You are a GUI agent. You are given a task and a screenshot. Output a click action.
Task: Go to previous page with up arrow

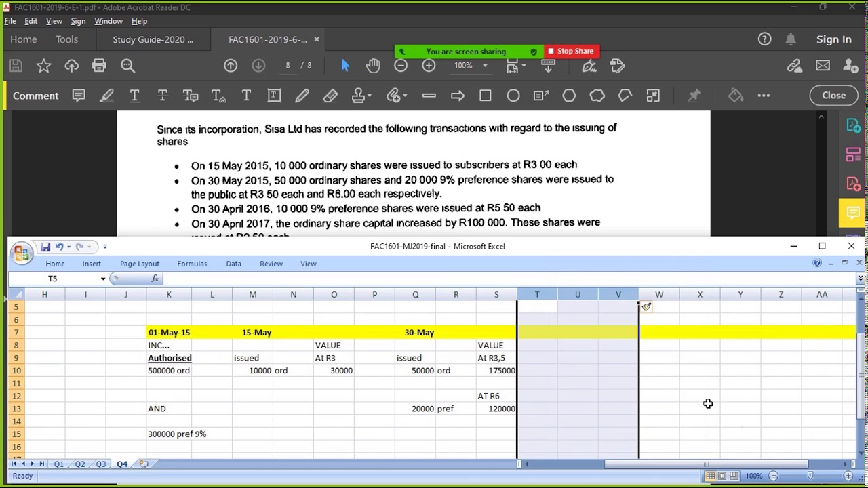231,66
